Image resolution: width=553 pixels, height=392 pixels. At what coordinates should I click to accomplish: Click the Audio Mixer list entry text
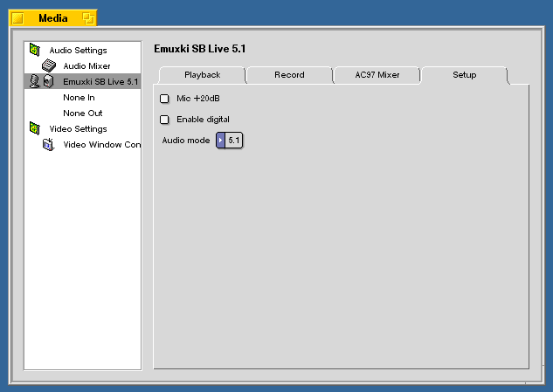coord(86,66)
